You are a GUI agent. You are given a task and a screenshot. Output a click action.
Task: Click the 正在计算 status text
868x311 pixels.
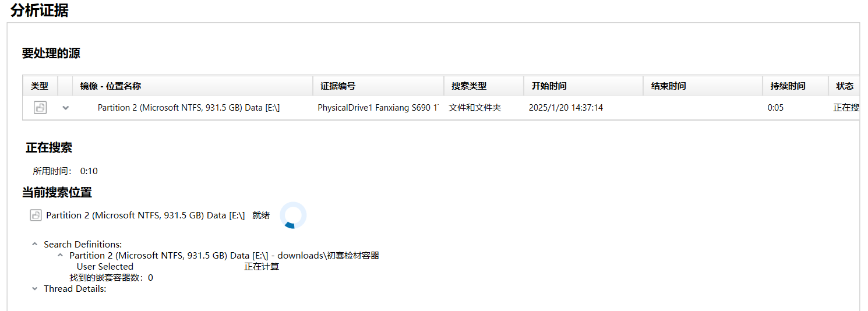tap(262, 267)
